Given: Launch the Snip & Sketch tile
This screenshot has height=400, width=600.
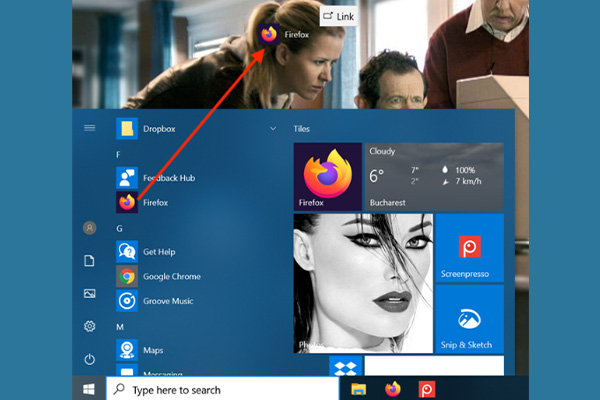Looking at the screenshot, I should tap(470, 319).
